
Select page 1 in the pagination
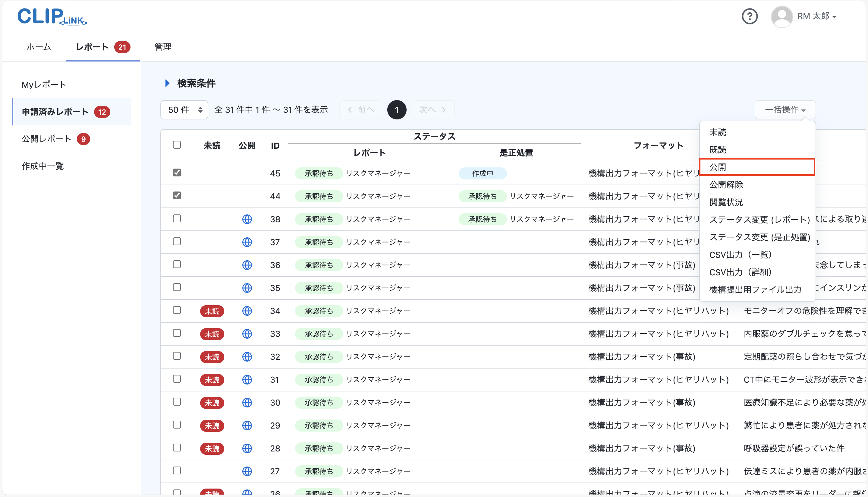tap(397, 109)
